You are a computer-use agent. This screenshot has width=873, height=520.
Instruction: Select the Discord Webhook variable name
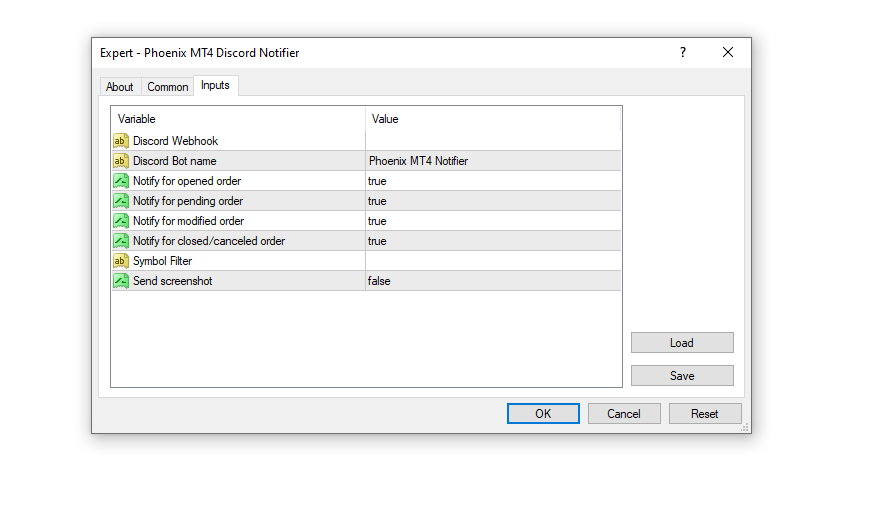point(175,141)
